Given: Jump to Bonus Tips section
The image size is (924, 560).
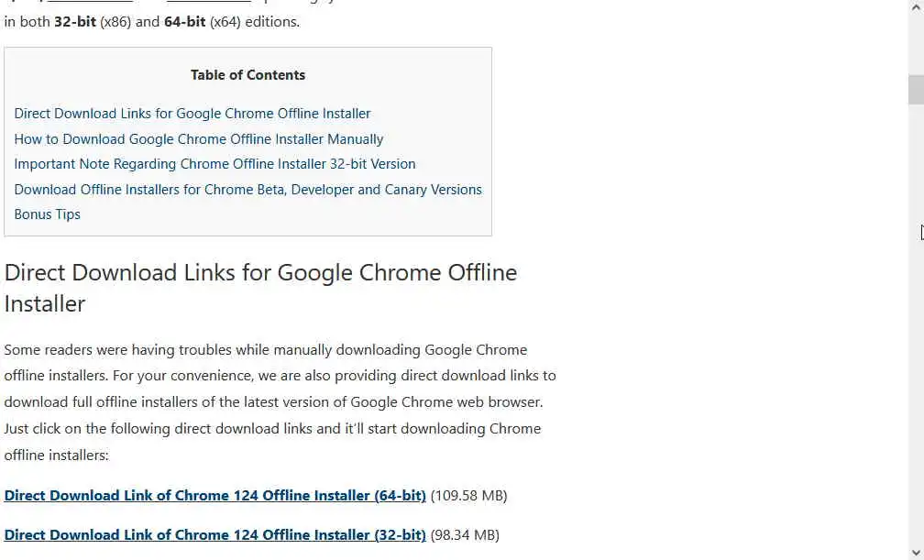Looking at the screenshot, I should (47, 214).
